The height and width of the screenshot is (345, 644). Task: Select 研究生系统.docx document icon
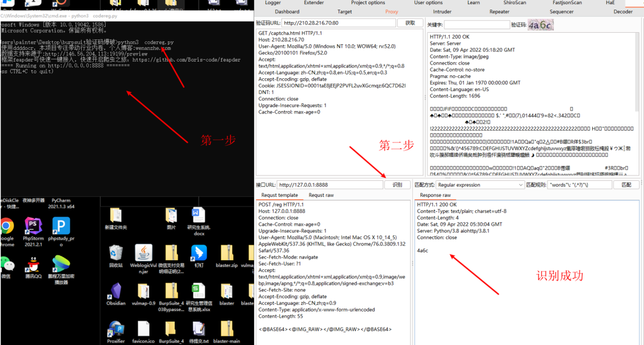click(x=199, y=215)
